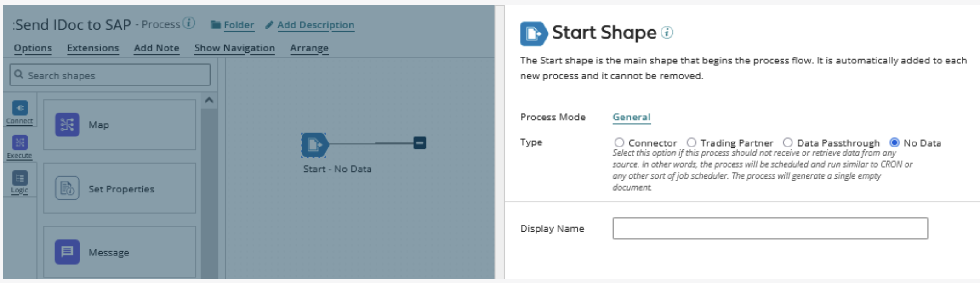Click the Connect palette icon
980x283 pixels.
[x=20, y=108]
